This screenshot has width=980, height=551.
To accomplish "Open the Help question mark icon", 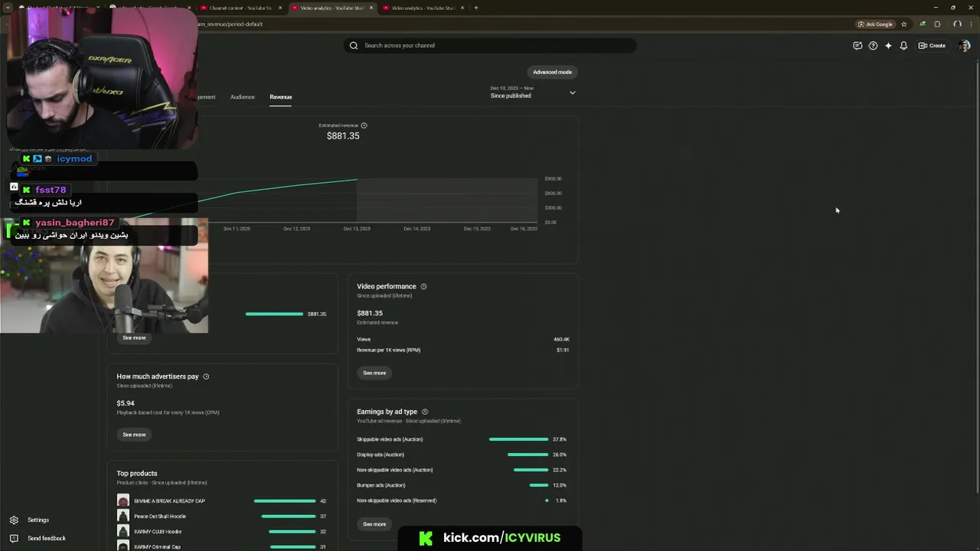I will coord(873,45).
